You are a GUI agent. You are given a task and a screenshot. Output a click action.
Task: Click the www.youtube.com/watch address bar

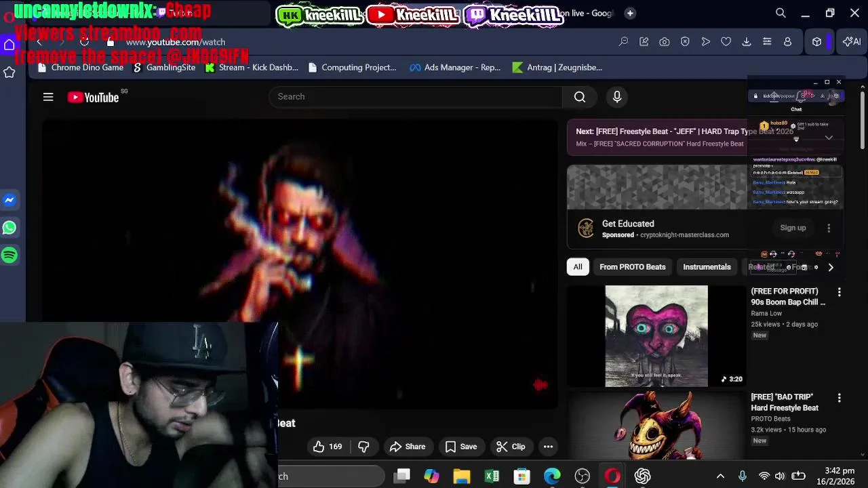176,42
